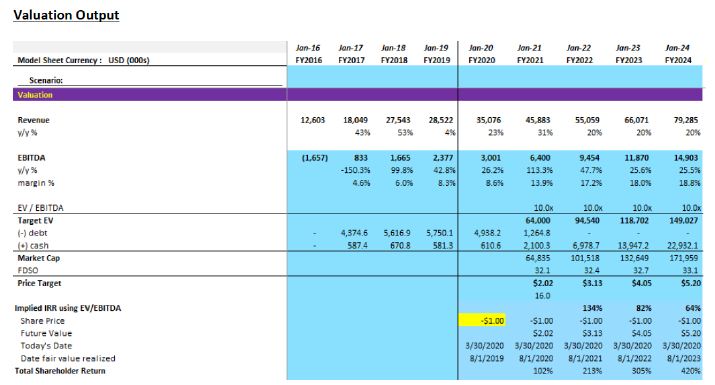Screen dimensions: 715x385
Task: Select the Jan-20 FY2020 column header
Action: [482, 54]
